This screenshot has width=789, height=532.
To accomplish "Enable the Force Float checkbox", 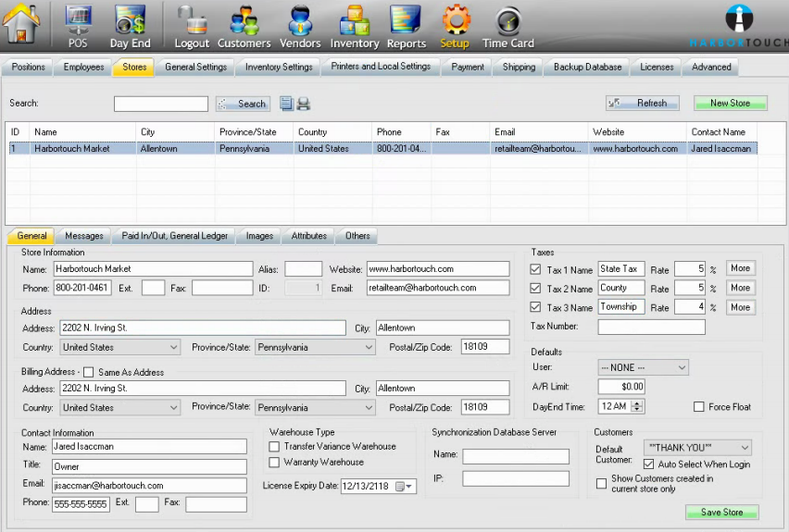I will (x=699, y=407).
